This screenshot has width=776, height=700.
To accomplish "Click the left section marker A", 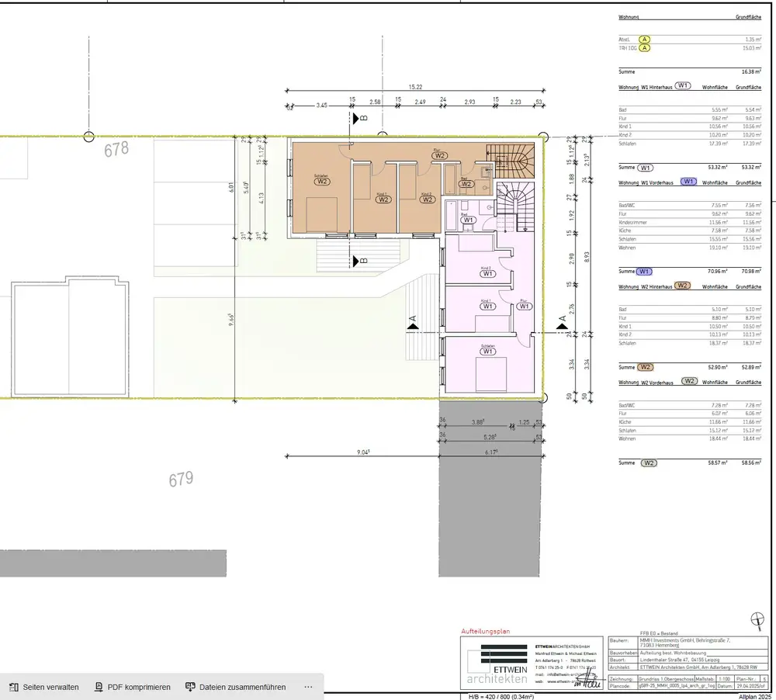I will pos(413,323).
